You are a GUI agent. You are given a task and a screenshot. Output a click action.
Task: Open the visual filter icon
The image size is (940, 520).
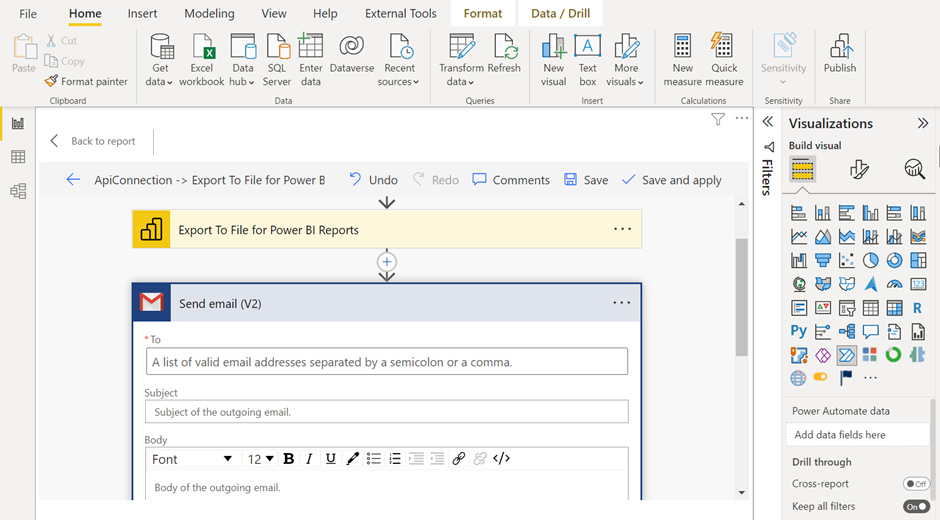pos(718,119)
